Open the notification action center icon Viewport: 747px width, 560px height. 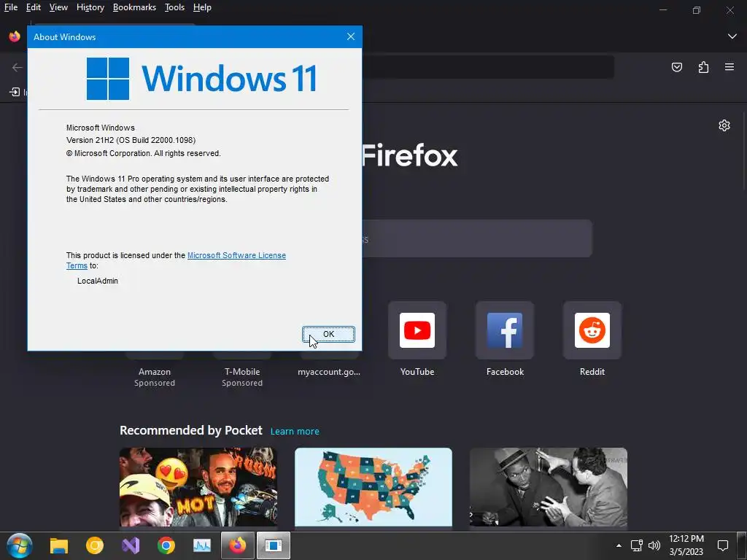(723, 545)
